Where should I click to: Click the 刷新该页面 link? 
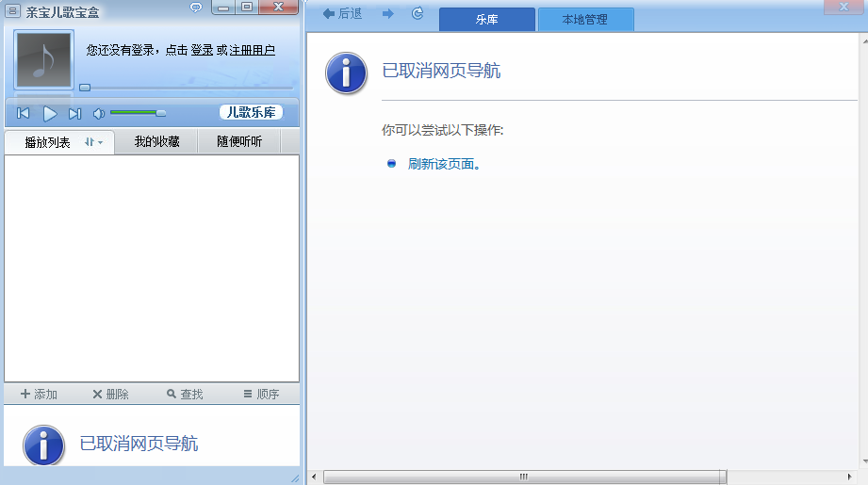[444, 164]
